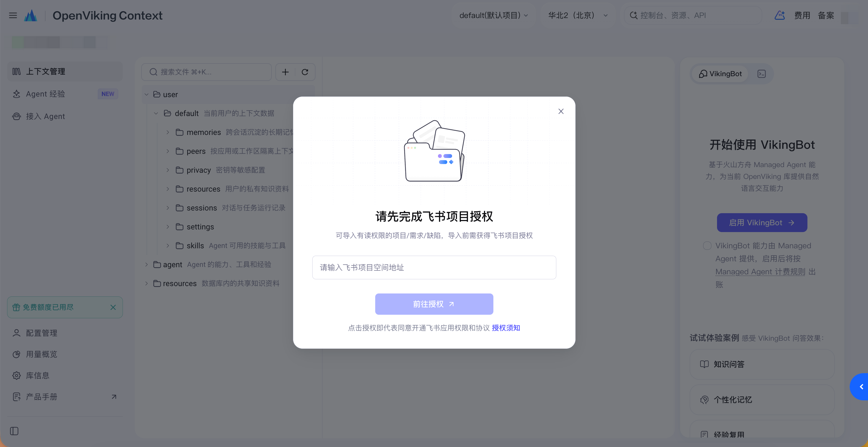868x447 pixels.
Task: Go to Agent 经验 menu item
Action: coord(65,94)
